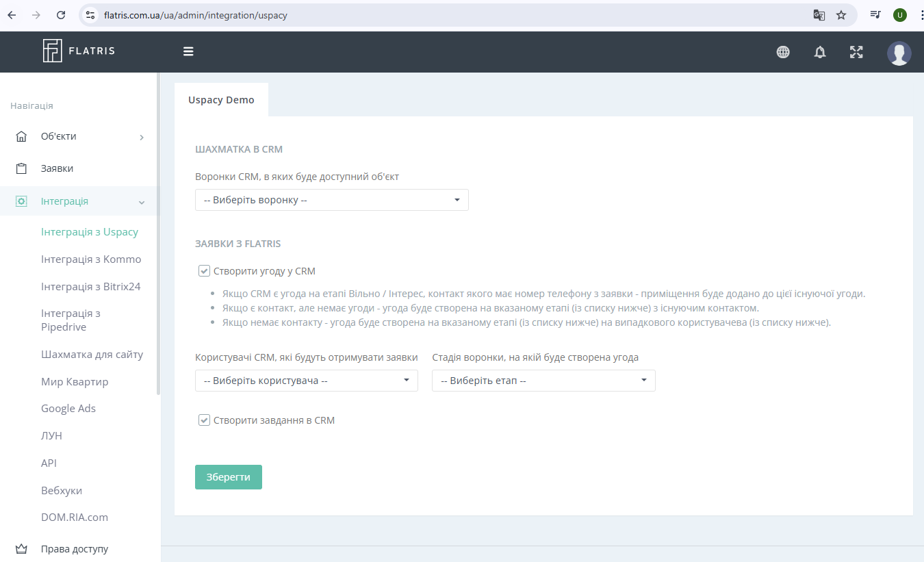
Task: Click the ЗАЯВКИ З FLATRIS heading
Action: [x=238, y=244]
